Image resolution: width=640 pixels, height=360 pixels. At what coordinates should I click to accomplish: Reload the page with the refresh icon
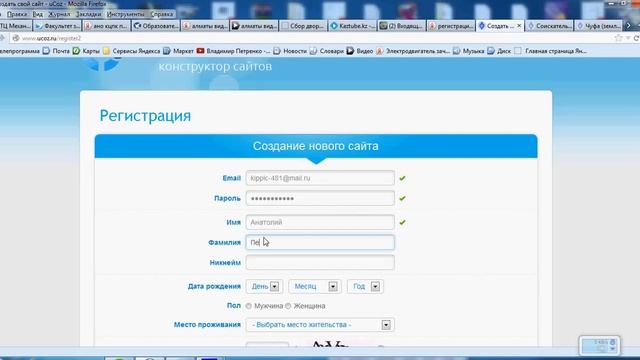636,38
